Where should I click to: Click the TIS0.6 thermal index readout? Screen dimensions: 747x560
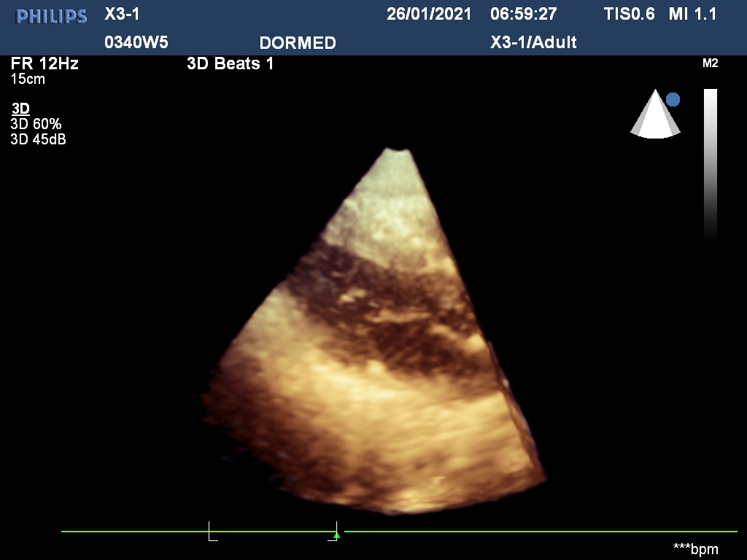point(630,14)
